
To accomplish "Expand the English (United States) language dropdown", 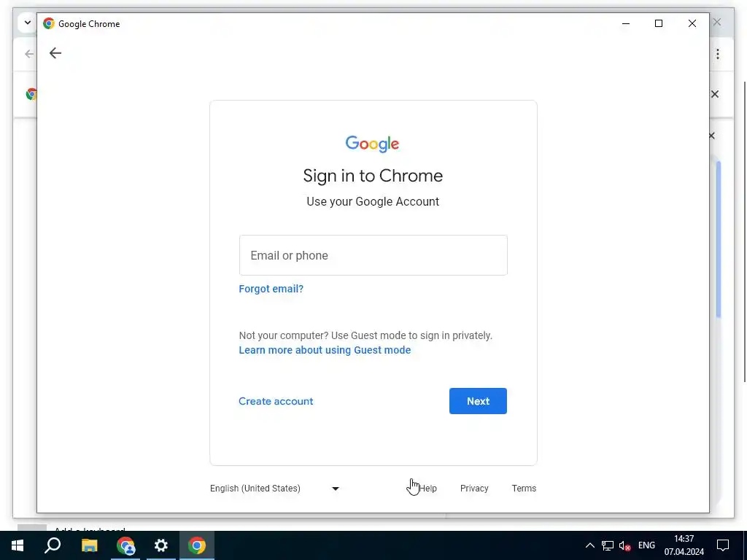I will (x=275, y=489).
